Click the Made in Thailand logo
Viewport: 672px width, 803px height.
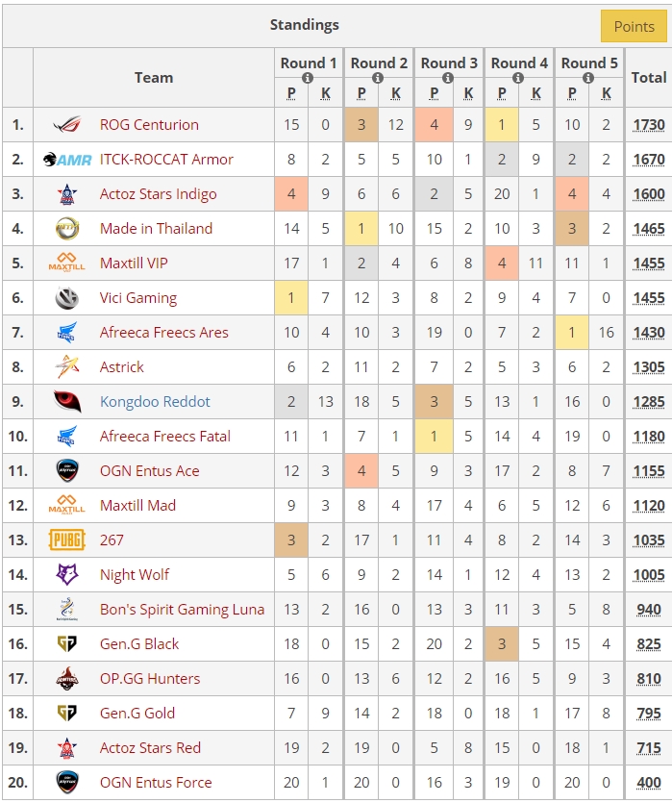(x=67, y=229)
